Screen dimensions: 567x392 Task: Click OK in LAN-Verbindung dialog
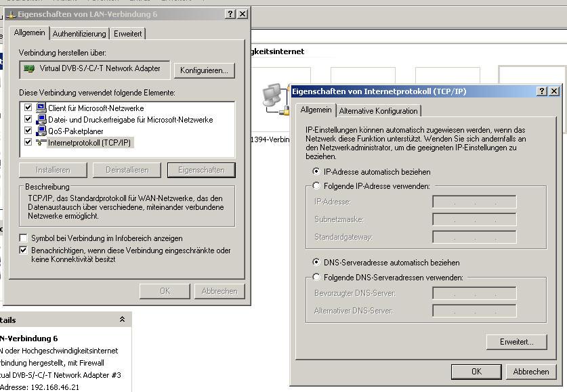click(165, 291)
